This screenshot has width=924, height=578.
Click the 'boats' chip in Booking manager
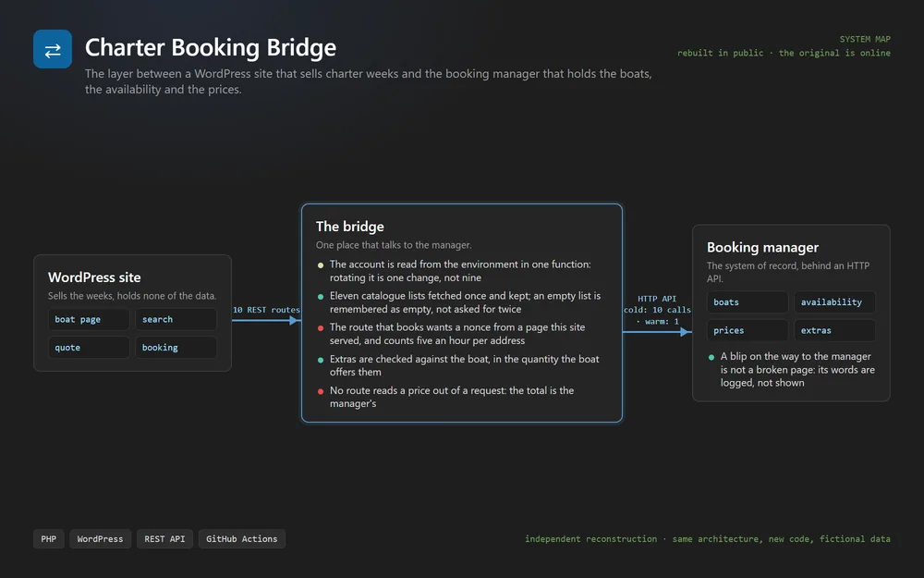[x=748, y=302]
